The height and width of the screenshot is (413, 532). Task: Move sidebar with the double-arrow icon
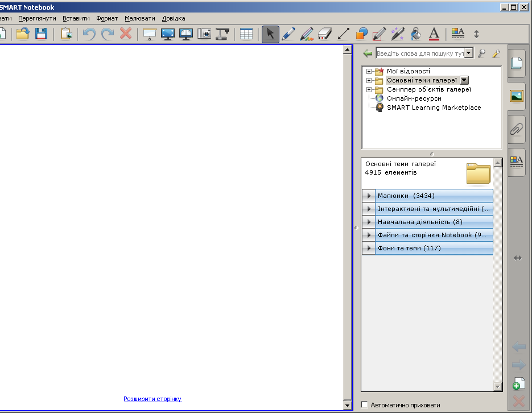517,258
